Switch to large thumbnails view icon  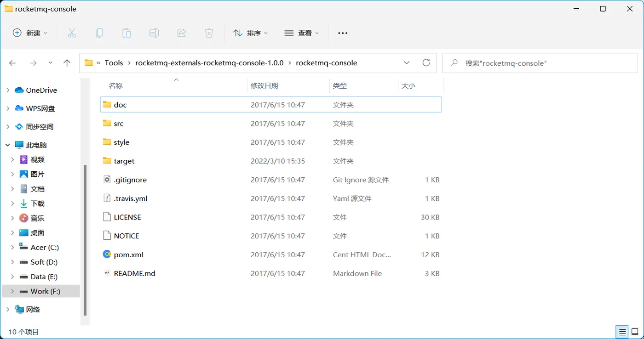(635, 332)
